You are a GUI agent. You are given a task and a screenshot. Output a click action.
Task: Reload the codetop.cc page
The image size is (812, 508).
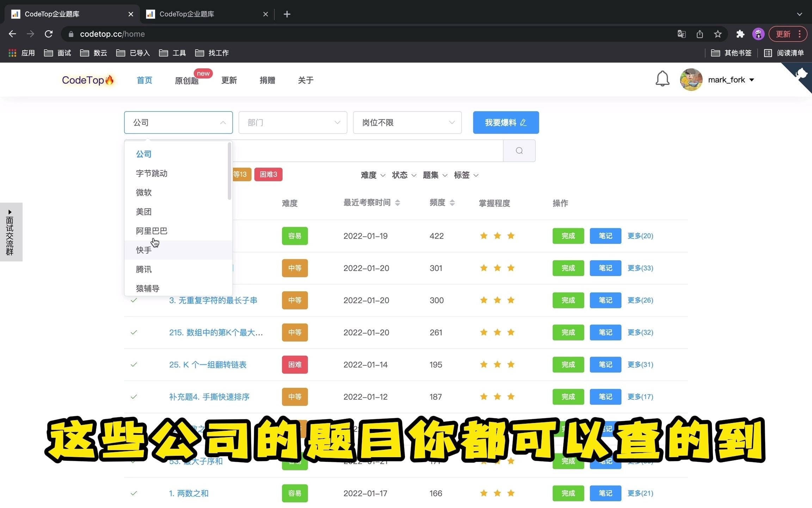tap(49, 34)
